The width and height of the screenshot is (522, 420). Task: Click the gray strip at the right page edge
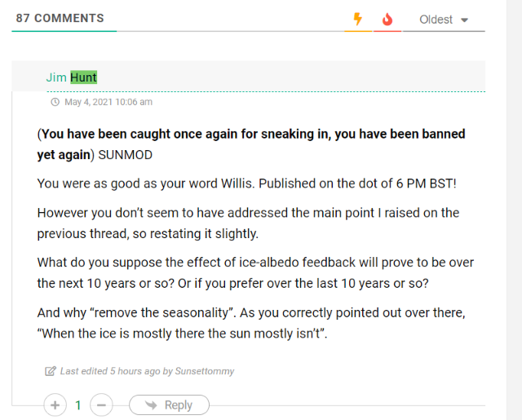pos(514,210)
